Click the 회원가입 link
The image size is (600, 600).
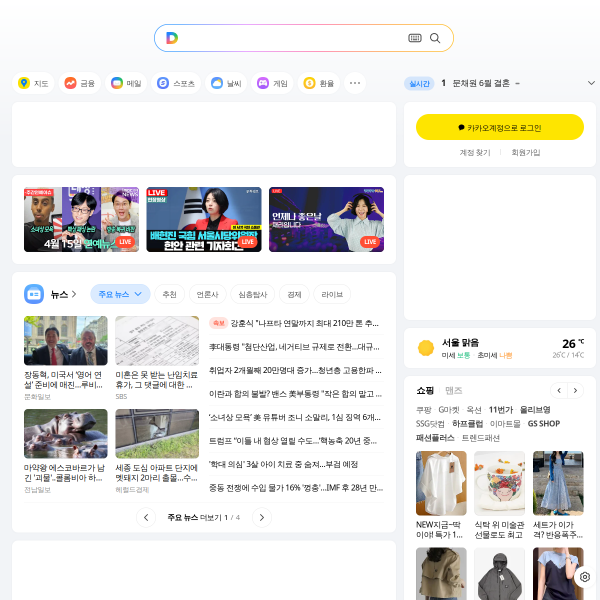(x=526, y=152)
